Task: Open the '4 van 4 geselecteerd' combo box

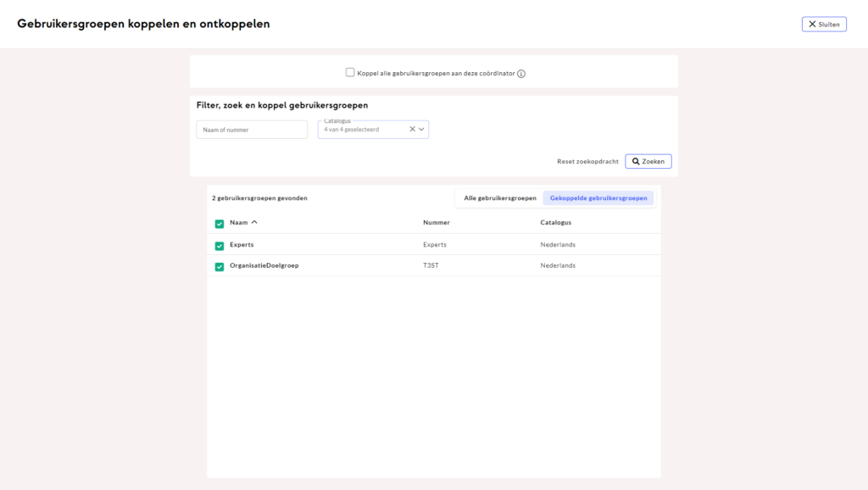Action: click(363, 130)
